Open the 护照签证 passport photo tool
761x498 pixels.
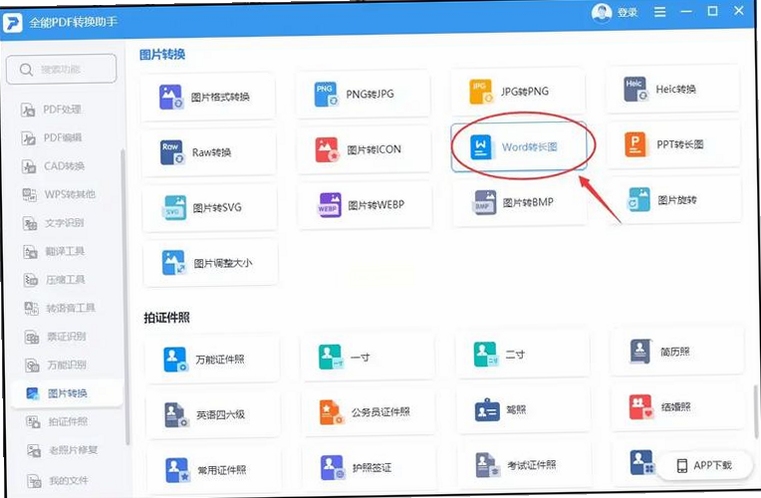[370, 467]
